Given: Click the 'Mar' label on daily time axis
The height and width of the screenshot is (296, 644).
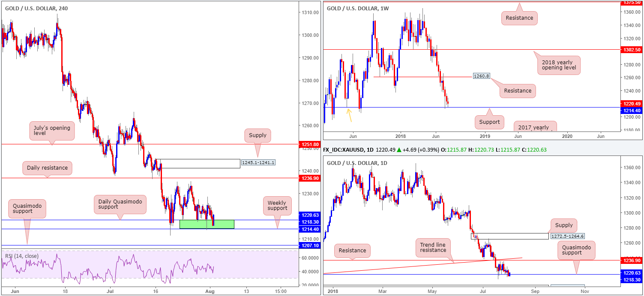Looking at the screenshot, I should tap(382, 291).
